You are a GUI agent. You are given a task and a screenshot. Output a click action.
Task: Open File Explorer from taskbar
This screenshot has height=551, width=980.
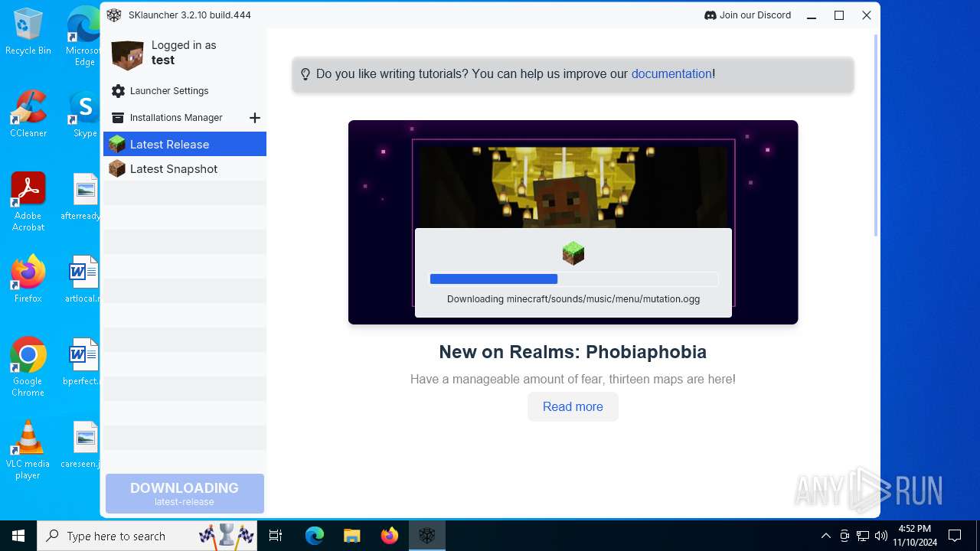tap(351, 536)
